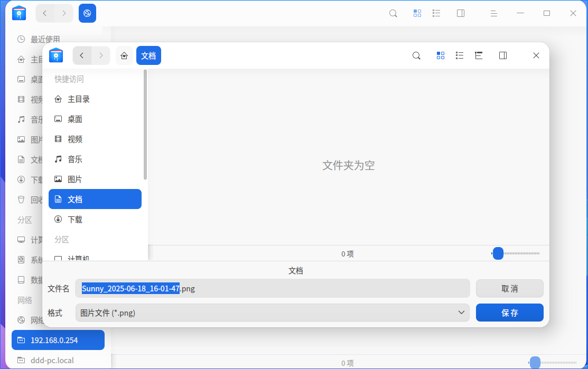Select 192.168.0.254 in main sidebar
Image resolution: width=588 pixels, height=369 pixels.
(x=58, y=340)
